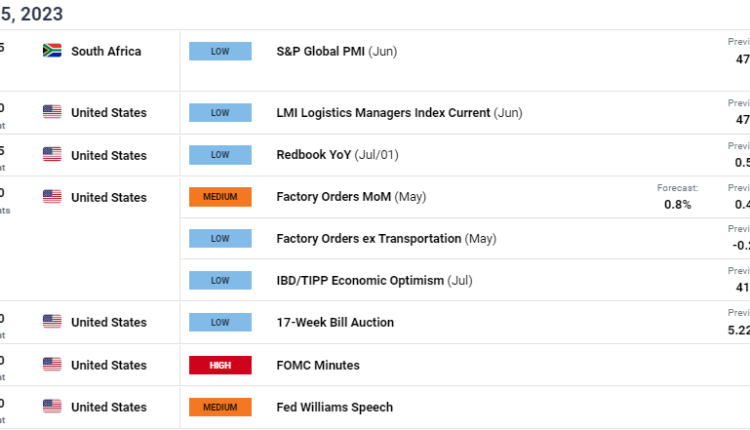Click the US flag in the FOMC Minutes row
750x430 pixels.
tap(52, 365)
